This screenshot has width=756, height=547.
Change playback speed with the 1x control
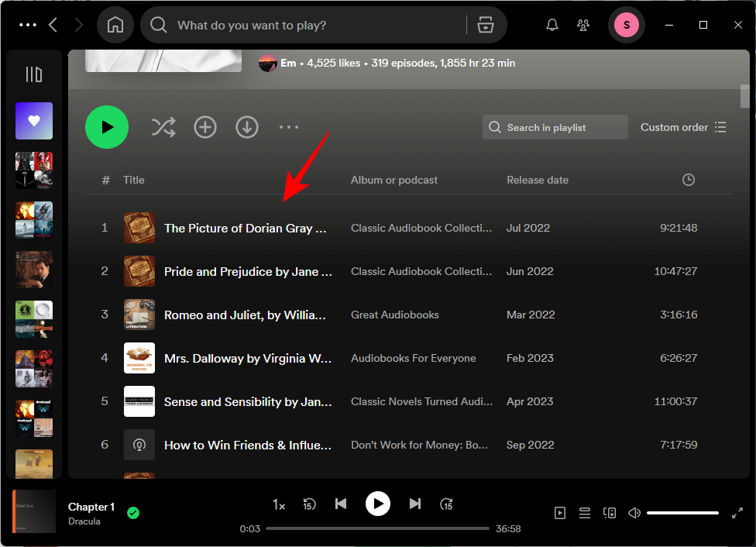tap(279, 504)
